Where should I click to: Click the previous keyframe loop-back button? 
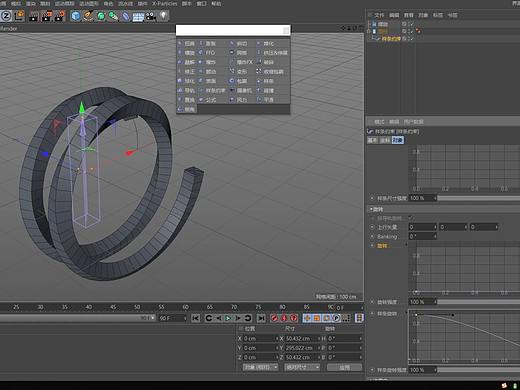click(x=209, y=318)
